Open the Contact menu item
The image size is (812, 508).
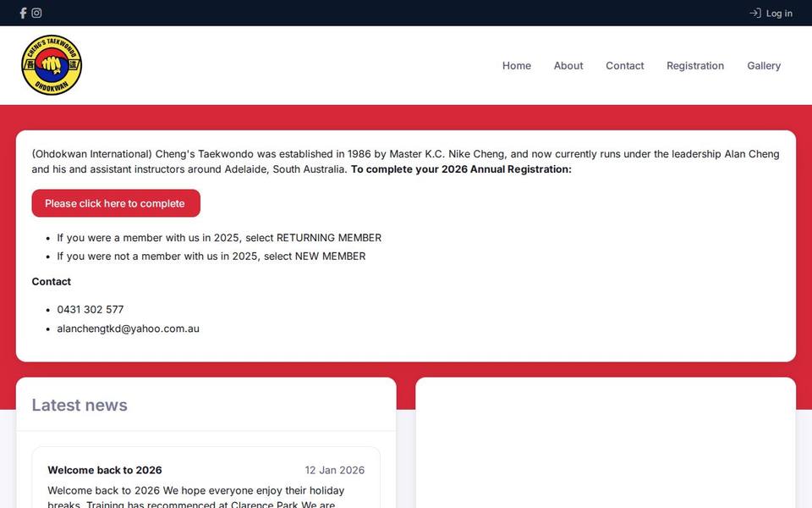point(624,66)
